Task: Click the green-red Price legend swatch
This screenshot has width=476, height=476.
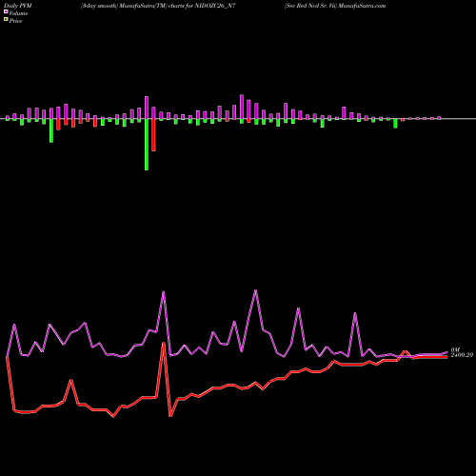Action: [6, 20]
